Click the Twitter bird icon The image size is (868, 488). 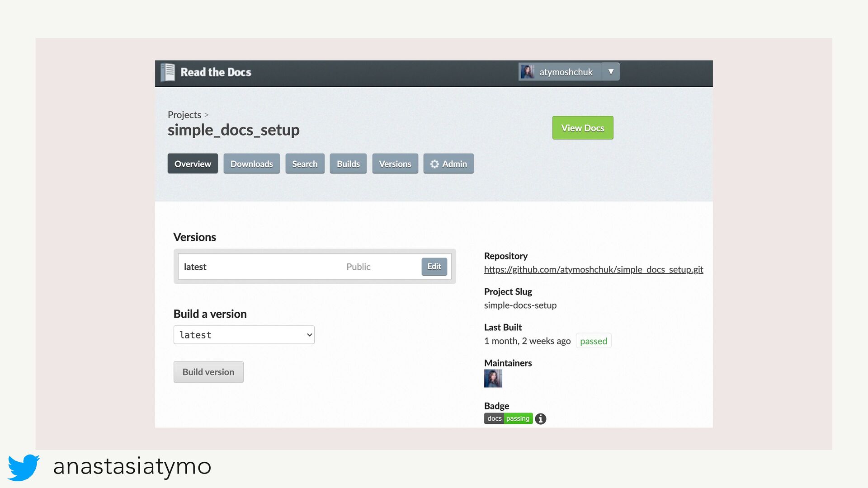[24, 467]
